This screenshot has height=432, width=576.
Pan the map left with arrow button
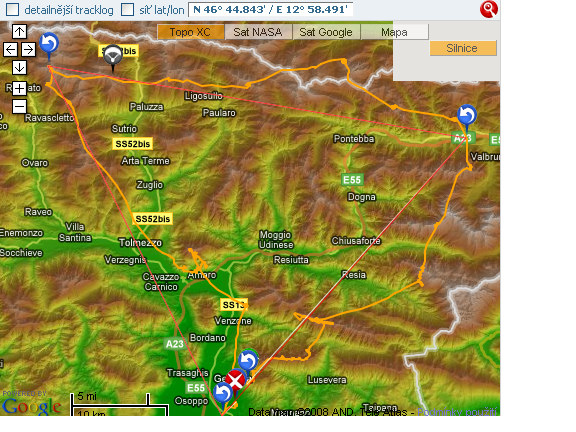10,49
